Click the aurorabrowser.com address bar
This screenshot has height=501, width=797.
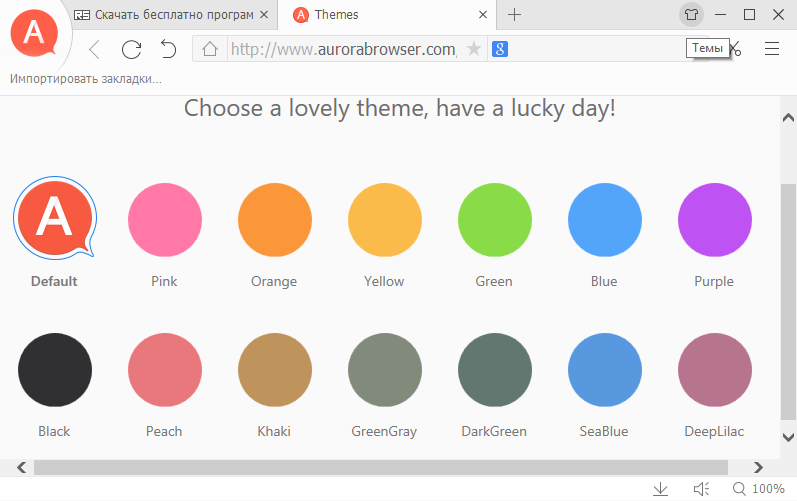342,50
